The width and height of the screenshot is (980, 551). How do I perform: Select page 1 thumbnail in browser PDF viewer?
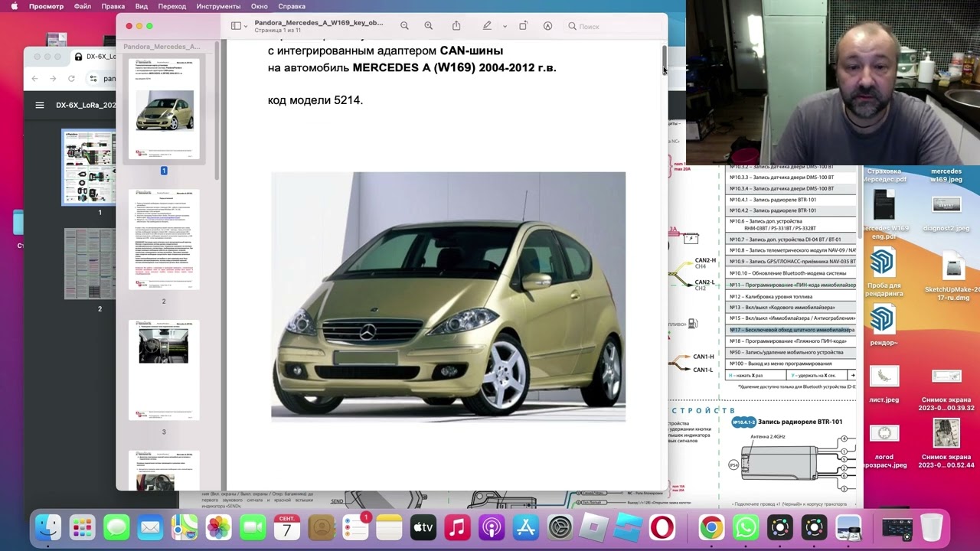pos(89,167)
